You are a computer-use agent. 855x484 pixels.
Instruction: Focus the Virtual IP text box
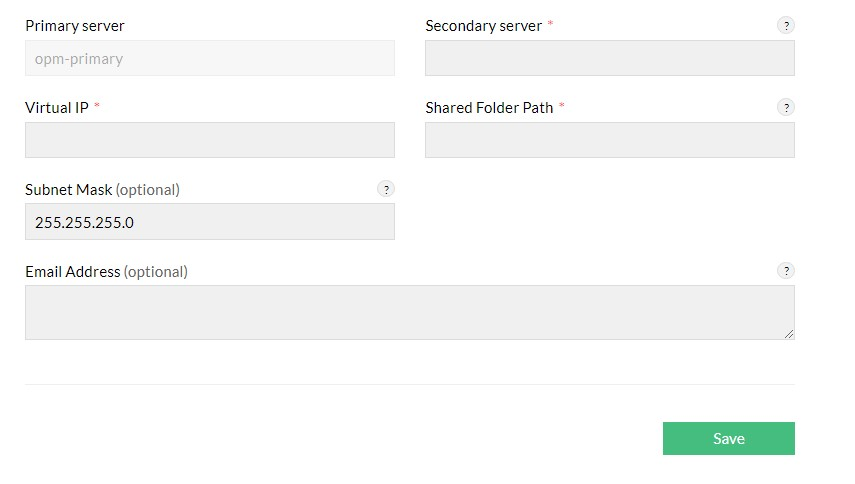click(x=209, y=140)
